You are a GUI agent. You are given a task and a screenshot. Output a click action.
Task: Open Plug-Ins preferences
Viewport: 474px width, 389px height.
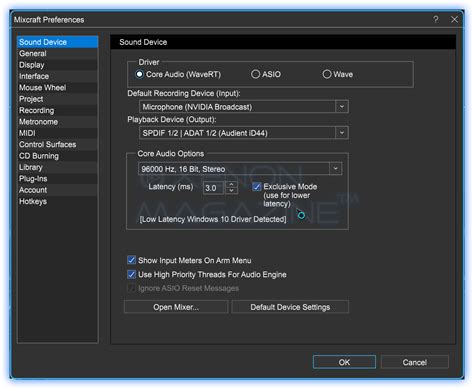(x=58, y=178)
